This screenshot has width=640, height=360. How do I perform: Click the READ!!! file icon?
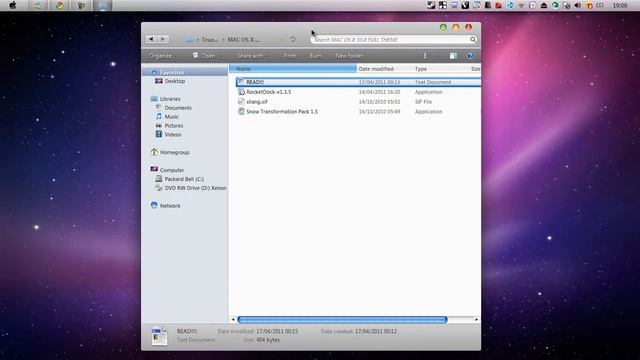point(241,82)
